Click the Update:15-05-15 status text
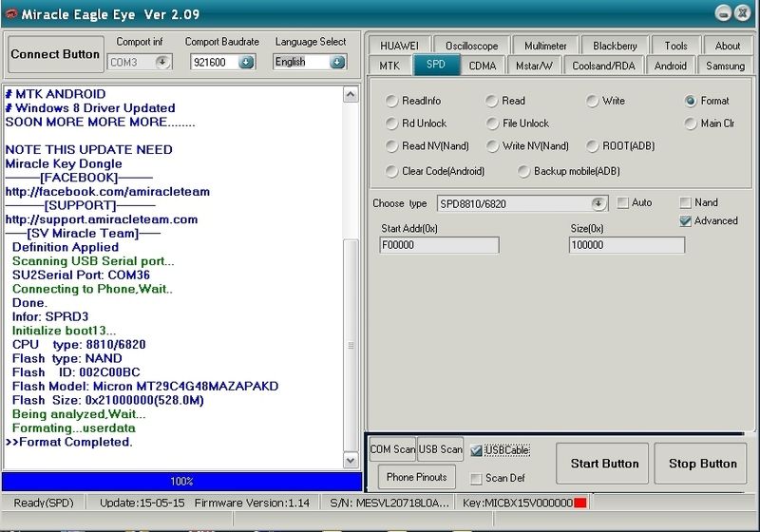Image resolution: width=760 pixels, height=532 pixels. click(x=142, y=503)
